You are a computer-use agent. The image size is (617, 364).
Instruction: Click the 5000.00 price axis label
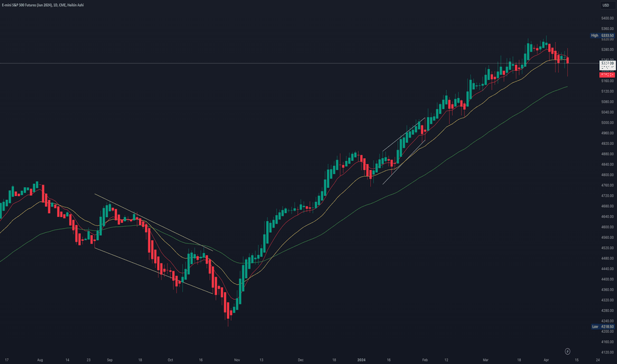(x=607, y=122)
